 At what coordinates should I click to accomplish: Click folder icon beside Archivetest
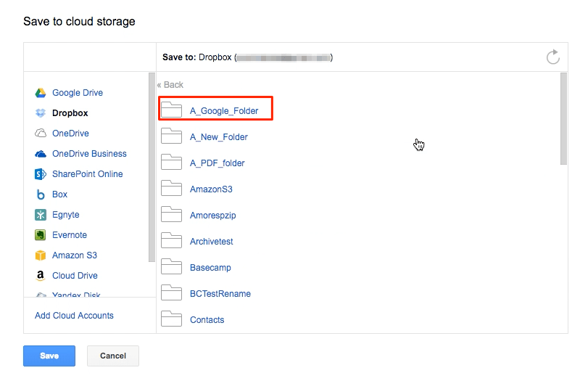coord(171,240)
